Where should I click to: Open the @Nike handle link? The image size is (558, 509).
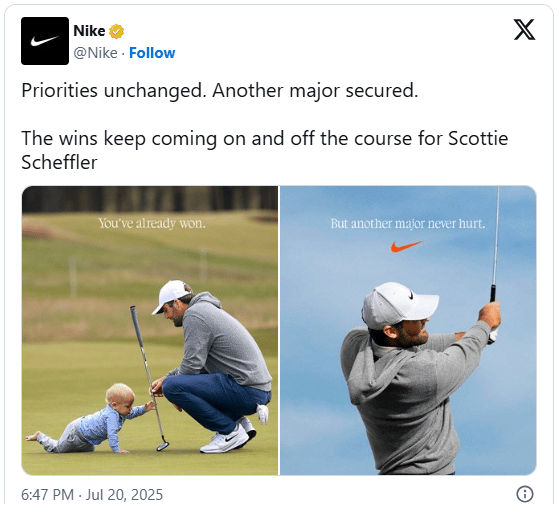[95, 53]
